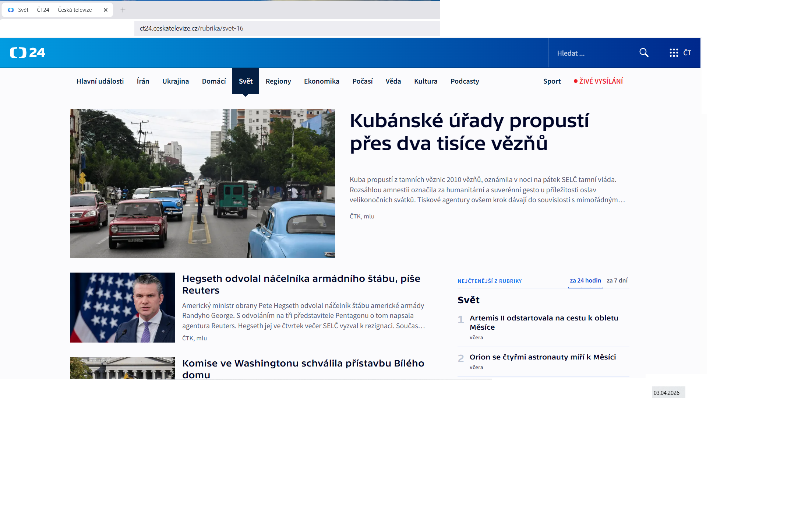The image size is (812, 512).
Task: Go to the Ekonomika section
Action: [x=321, y=81]
